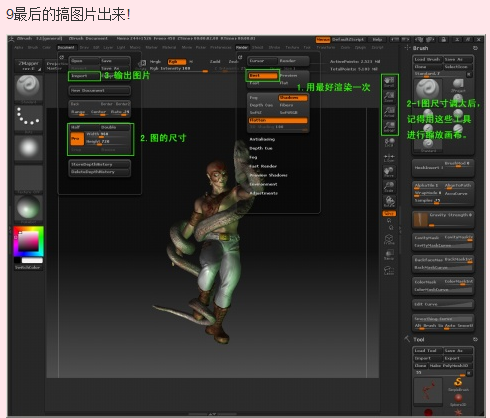Open the Render menu
This screenshot has height=418, width=490.
pyautogui.click(x=242, y=47)
